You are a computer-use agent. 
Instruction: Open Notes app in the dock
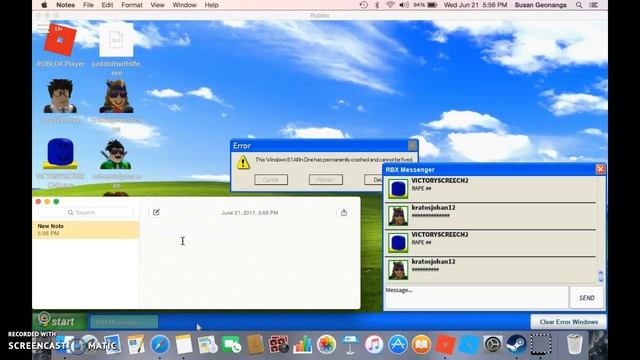tap(184, 344)
